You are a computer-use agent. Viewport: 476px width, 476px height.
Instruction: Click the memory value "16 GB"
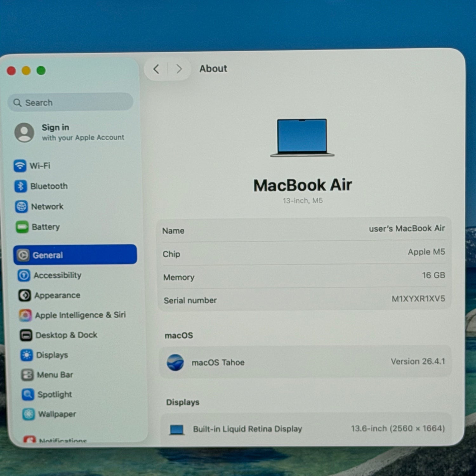(433, 275)
